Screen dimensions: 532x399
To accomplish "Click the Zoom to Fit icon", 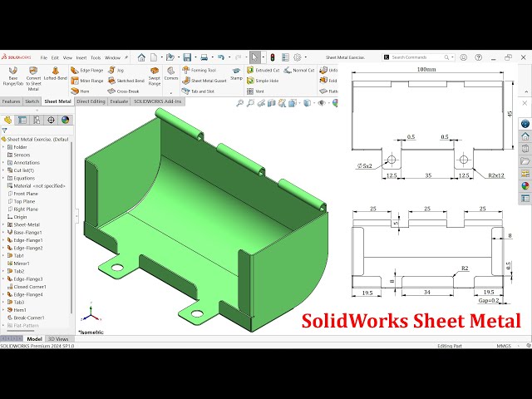I will [x=240, y=103].
